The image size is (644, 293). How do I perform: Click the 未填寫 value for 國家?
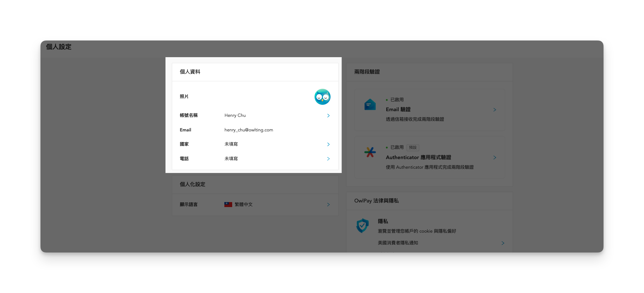(231, 144)
